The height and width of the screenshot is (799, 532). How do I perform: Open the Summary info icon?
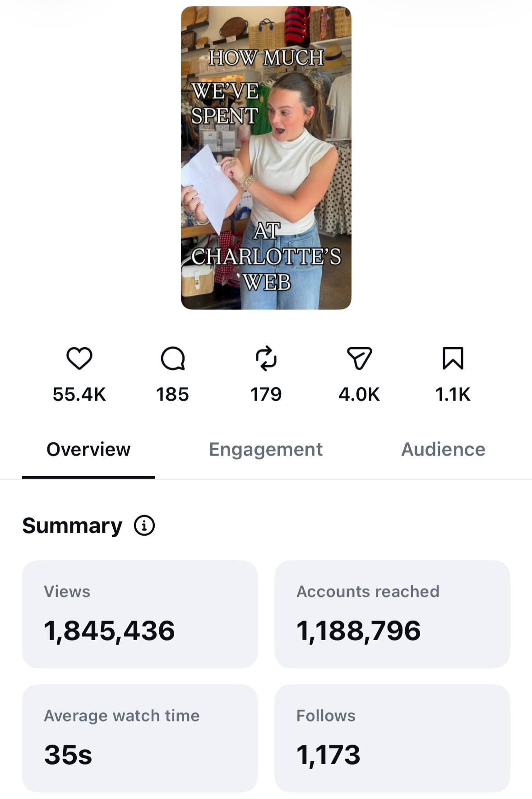pyautogui.click(x=144, y=525)
